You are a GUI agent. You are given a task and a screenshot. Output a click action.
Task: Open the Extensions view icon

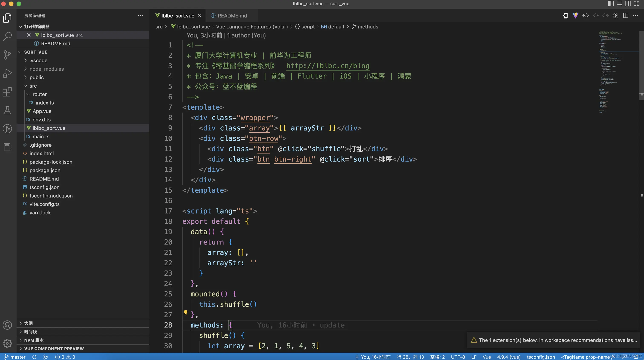click(7, 92)
